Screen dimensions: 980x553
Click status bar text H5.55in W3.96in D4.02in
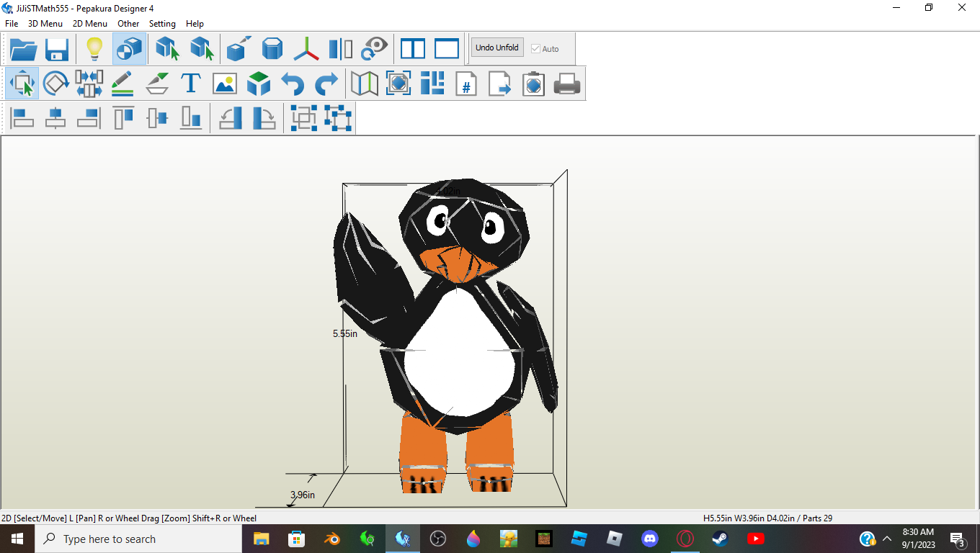[x=749, y=518]
